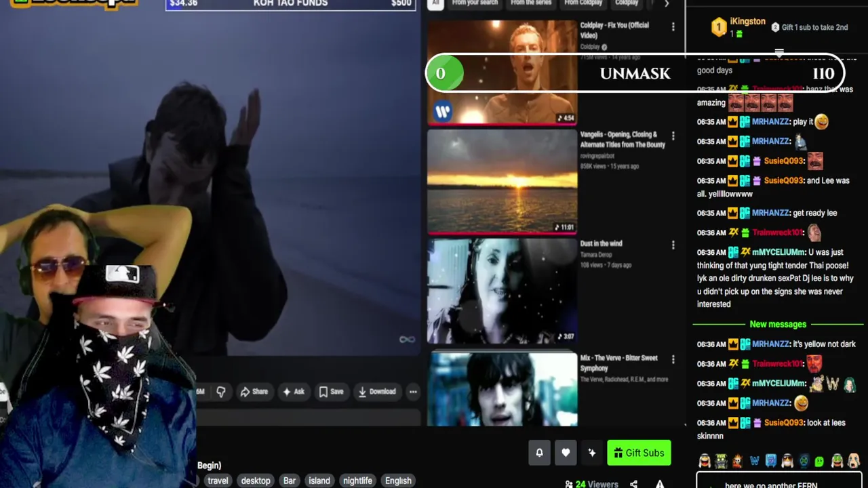Screen dimensions: 868x488
Task: Click the green Gift Subs button
Action: click(x=639, y=453)
